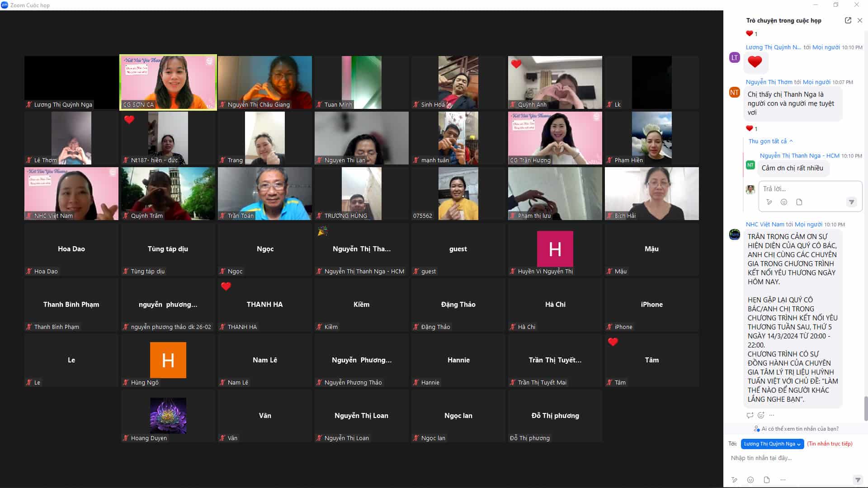The height and width of the screenshot is (488, 868).
Task: Select CG SƠN CA video thumbnail
Action: [168, 82]
